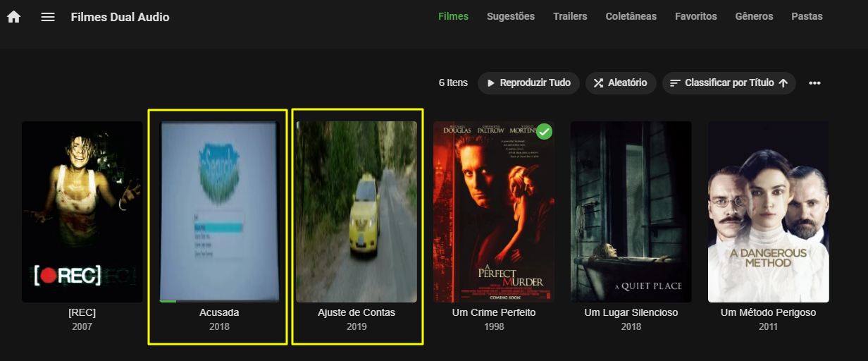
Task: Open the Trailers tab
Action: coord(570,16)
